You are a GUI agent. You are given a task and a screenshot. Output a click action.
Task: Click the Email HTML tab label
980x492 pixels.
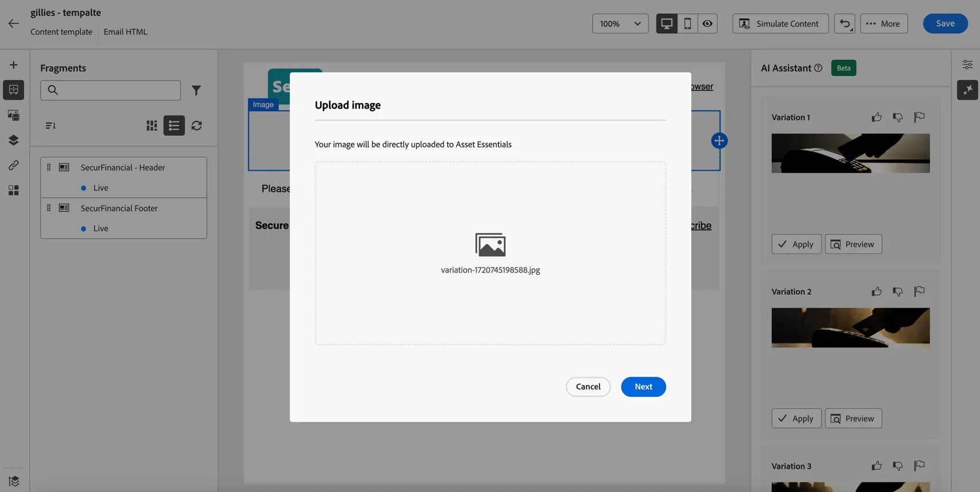click(125, 32)
